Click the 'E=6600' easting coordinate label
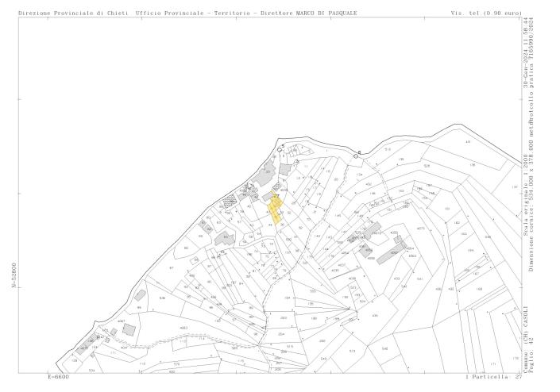 [x=62, y=379]
